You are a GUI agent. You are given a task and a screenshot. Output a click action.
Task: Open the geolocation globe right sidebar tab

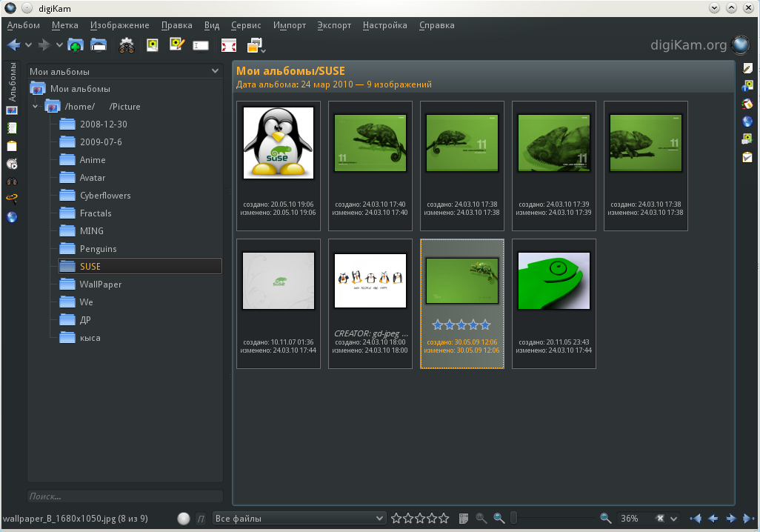click(x=747, y=122)
